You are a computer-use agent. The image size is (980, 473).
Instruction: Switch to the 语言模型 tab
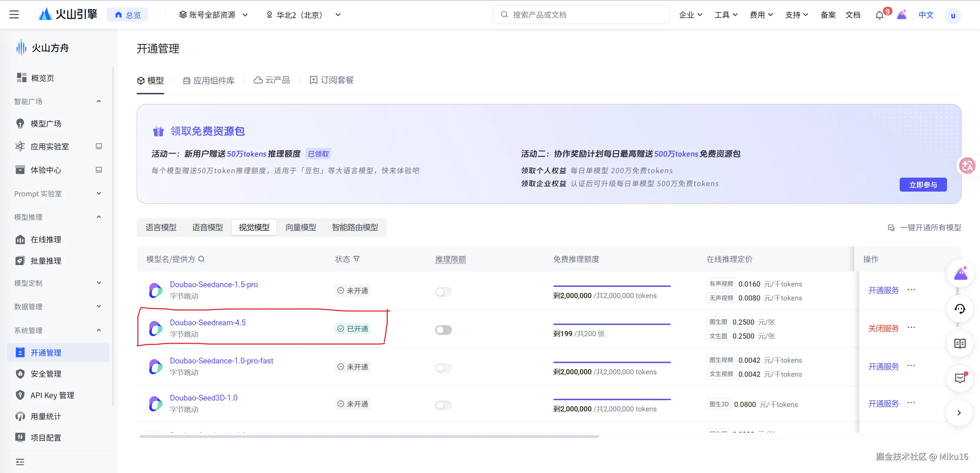[x=161, y=228]
